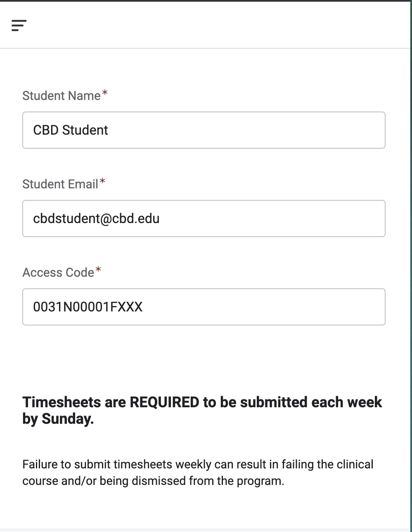Click the Student Name label

tap(61, 96)
